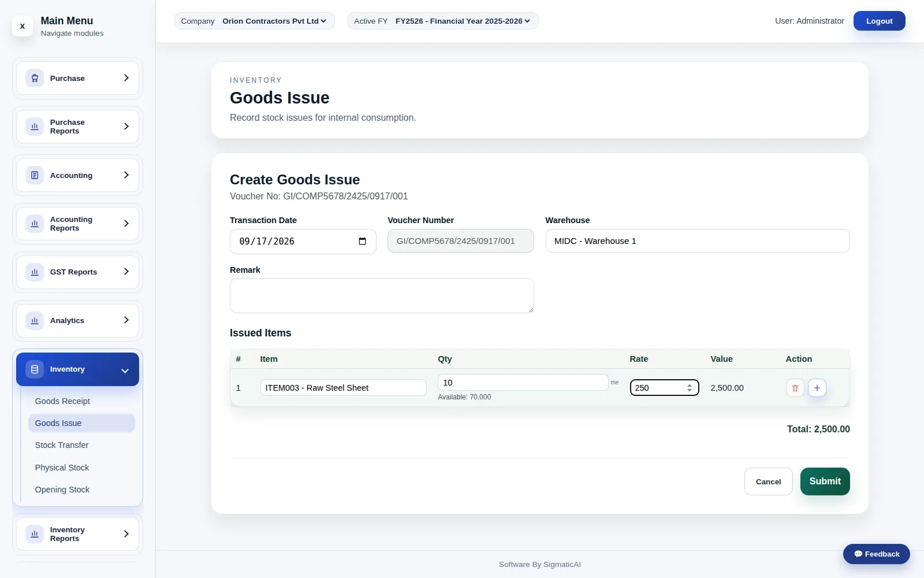924x578 pixels.
Task: Cancel the goods issue form
Action: [x=768, y=481]
